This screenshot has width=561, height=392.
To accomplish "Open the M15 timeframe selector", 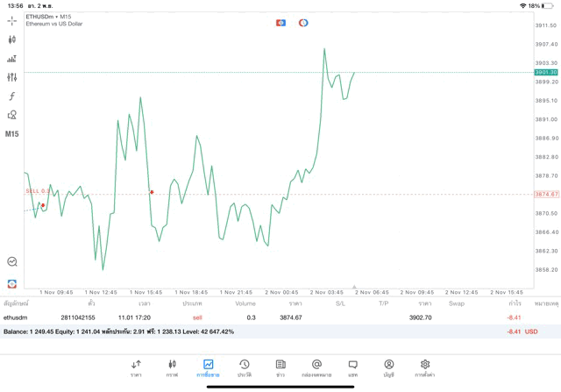I will coord(12,134).
